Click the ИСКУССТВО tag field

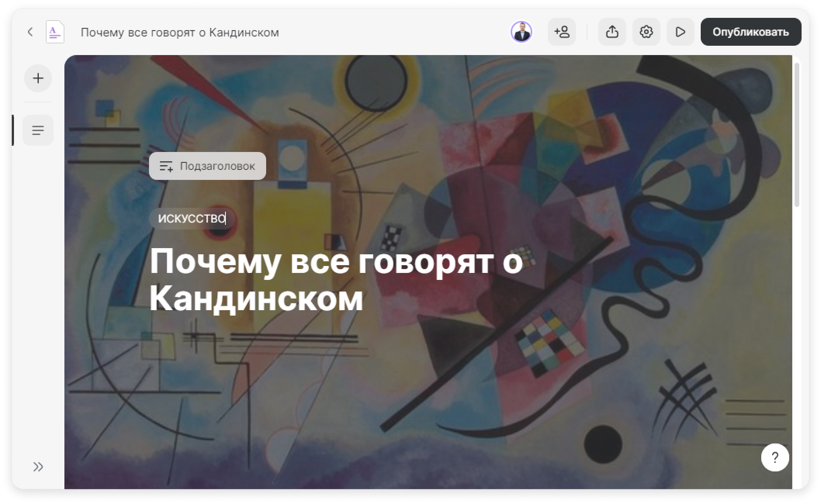click(192, 219)
